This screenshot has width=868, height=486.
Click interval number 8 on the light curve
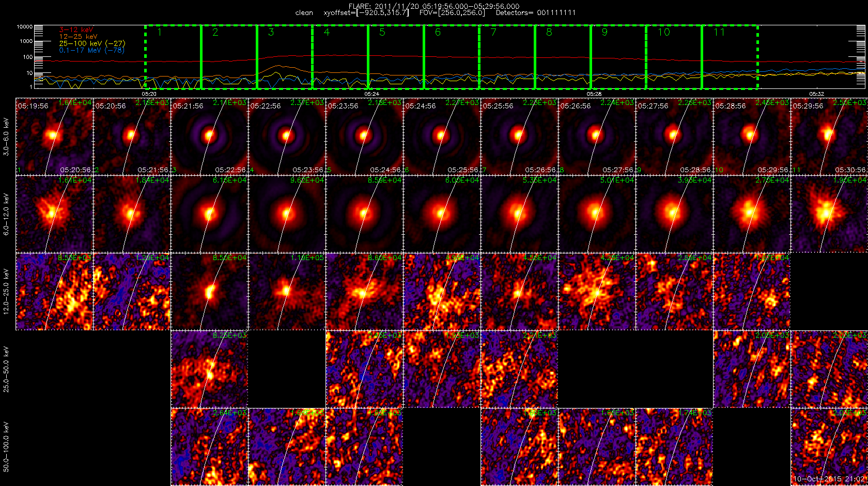tap(549, 32)
